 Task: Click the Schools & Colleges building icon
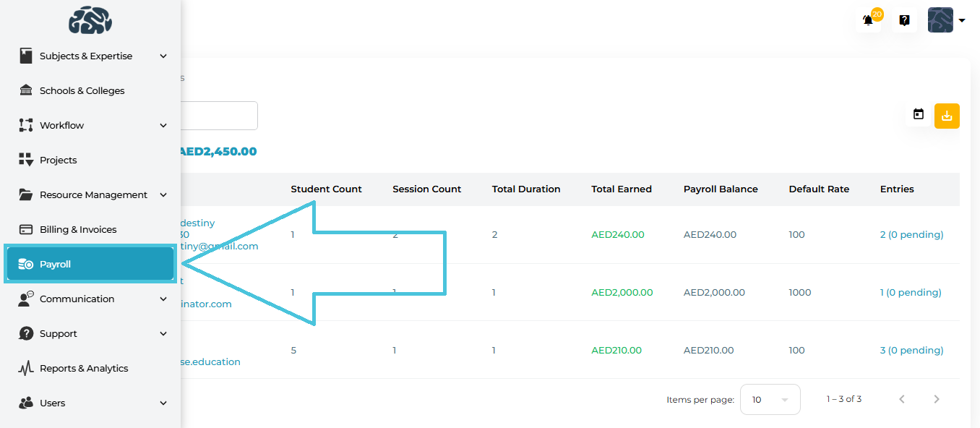[26, 90]
